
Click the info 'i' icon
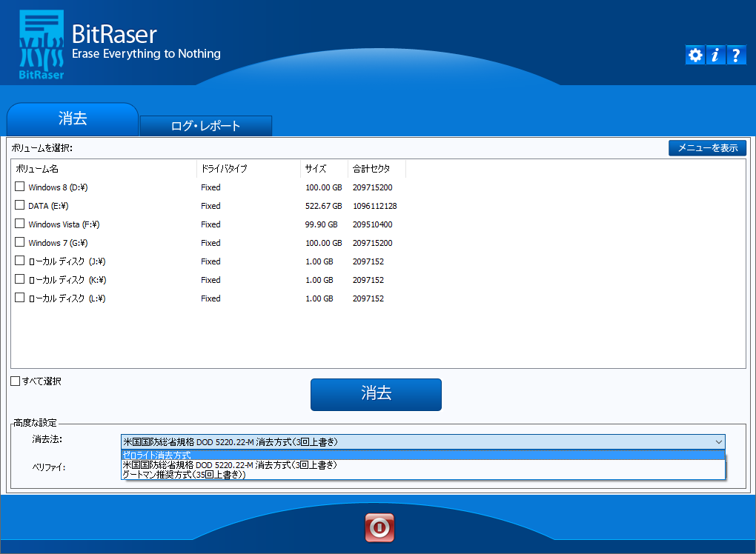pos(715,55)
